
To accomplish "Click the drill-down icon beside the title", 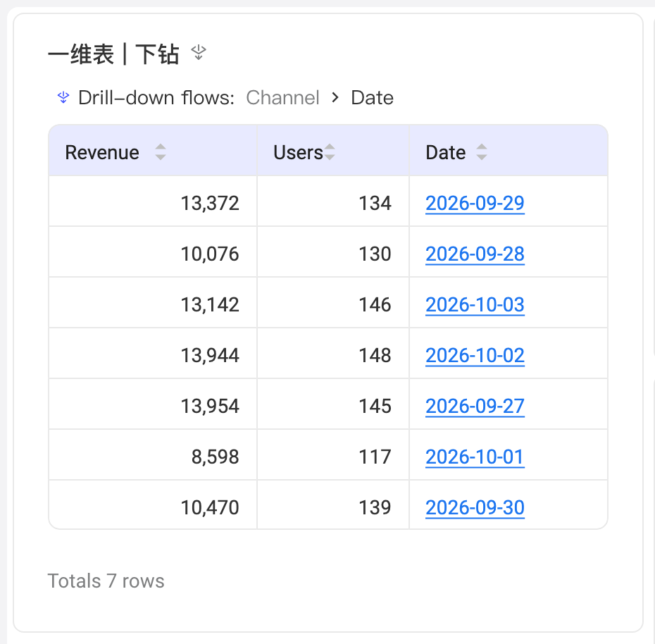I will pyautogui.click(x=199, y=53).
